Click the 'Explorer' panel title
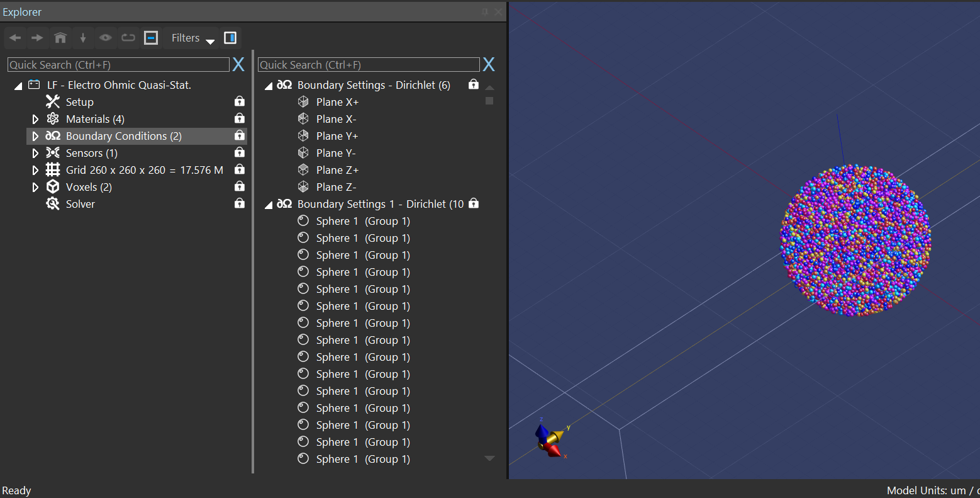The height and width of the screenshot is (498, 980). 22,12
